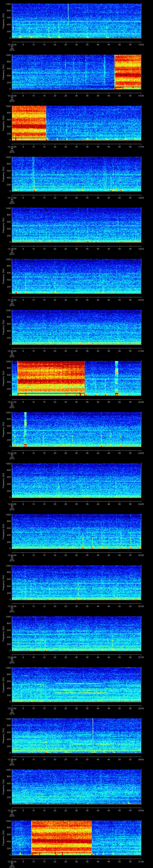Viewport: 153px width, 868px height.
Task: Click the spectrogram panel starting at 12:29:00
Action: 76,787
